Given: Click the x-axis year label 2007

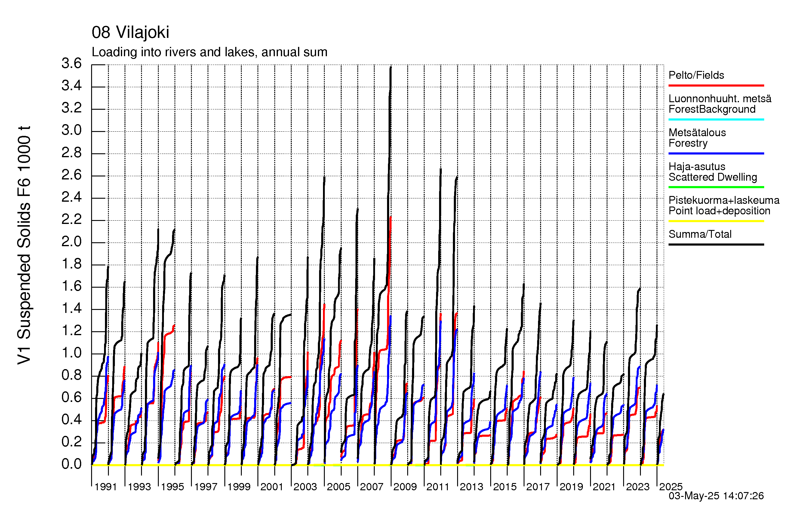Looking at the screenshot, I should point(372,487).
